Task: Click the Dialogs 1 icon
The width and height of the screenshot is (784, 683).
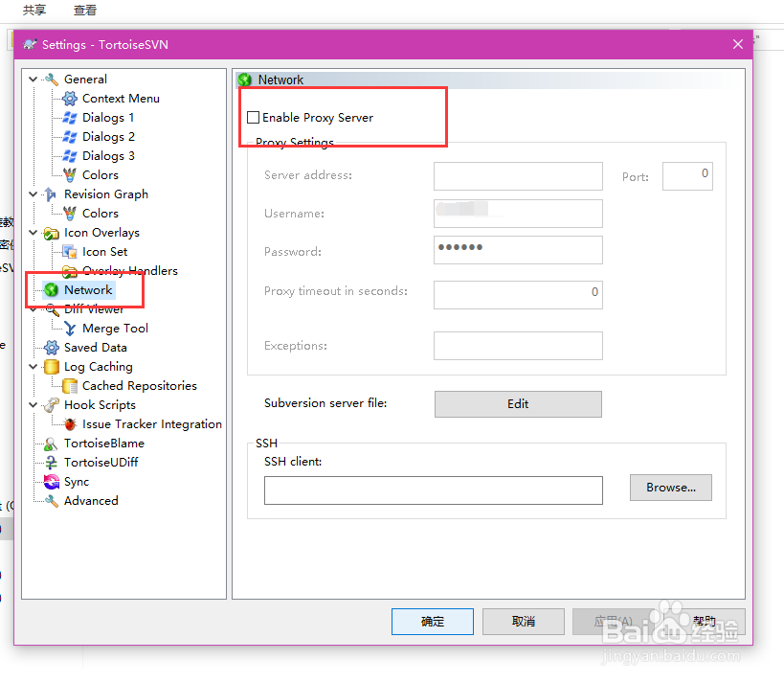Action: 70,118
